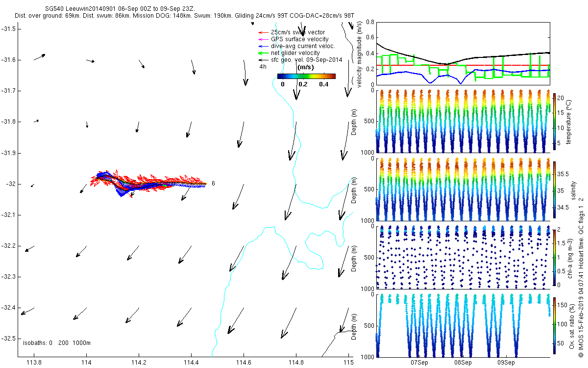Screen dimensions: 588x368
Task: Click the temperature colorbar
Action: [x=554, y=121]
